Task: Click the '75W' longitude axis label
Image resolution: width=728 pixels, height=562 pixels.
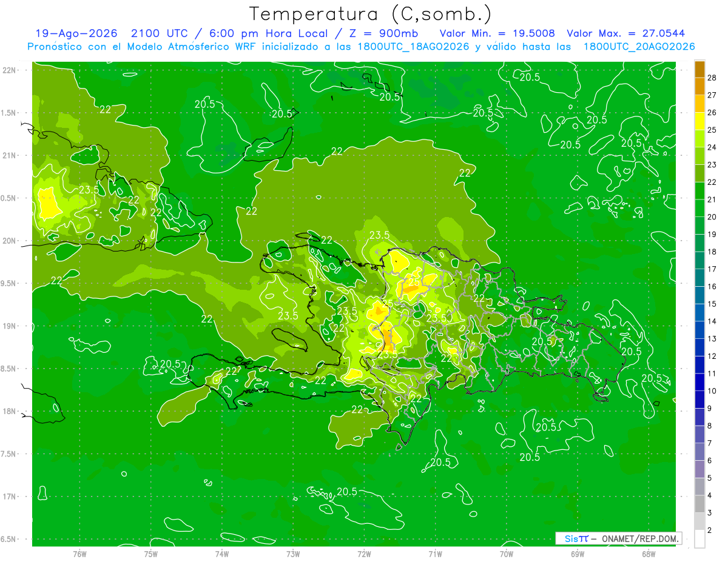Action: tap(151, 554)
